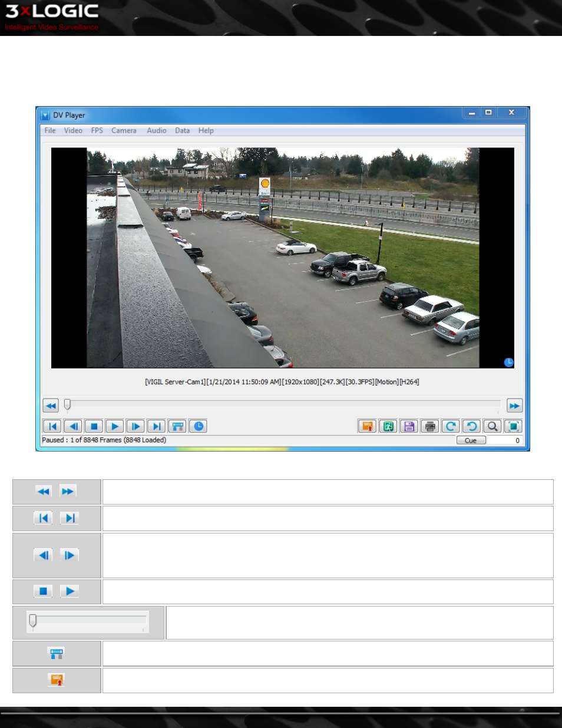
Task: Open the FPS menu
Action: (97, 131)
